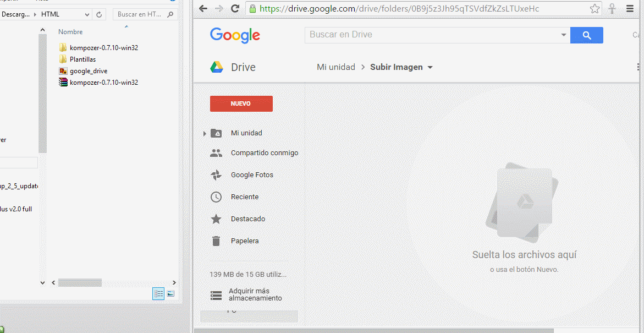Image resolution: width=644 pixels, height=333 pixels.
Task: Click the navigation pane scroll down arrow
Action: (x=42, y=283)
